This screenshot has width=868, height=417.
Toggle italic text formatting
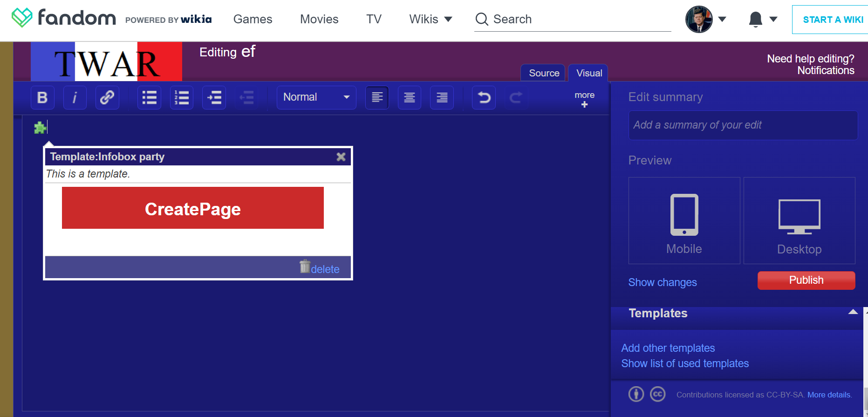point(75,97)
